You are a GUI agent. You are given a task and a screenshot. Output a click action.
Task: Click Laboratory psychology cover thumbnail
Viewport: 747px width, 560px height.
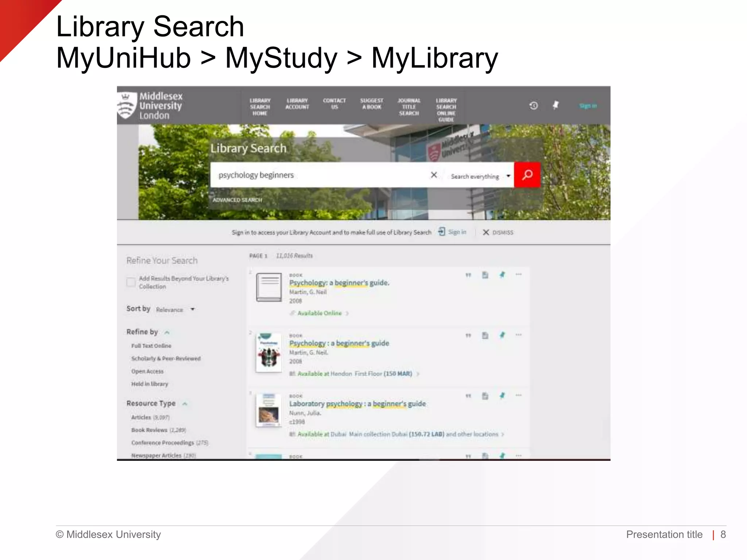[x=269, y=410]
